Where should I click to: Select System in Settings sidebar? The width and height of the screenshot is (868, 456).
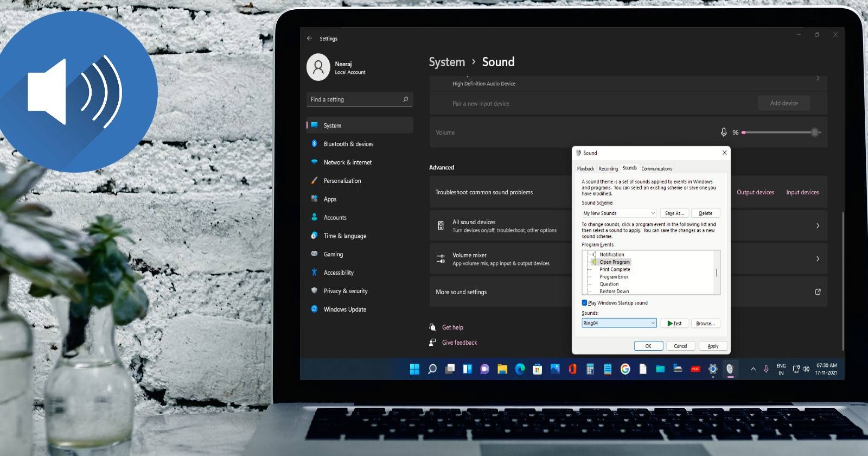pyautogui.click(x=360, y=125)
